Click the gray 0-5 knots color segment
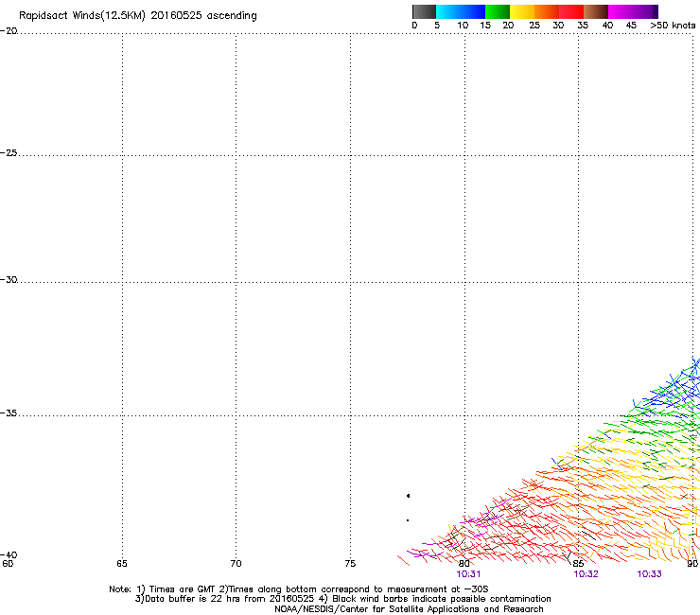 pyautogui.click(x=424, y=11)
